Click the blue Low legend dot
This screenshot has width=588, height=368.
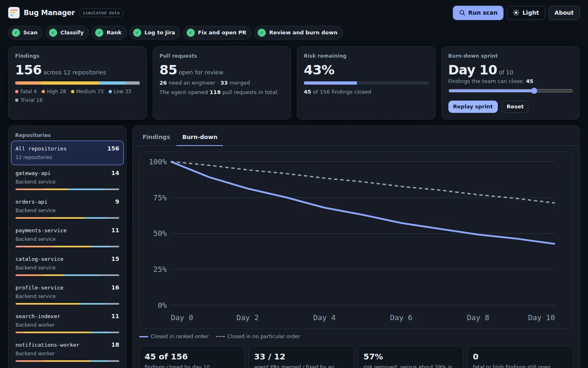pyautogui.click(x=110, y=92)
